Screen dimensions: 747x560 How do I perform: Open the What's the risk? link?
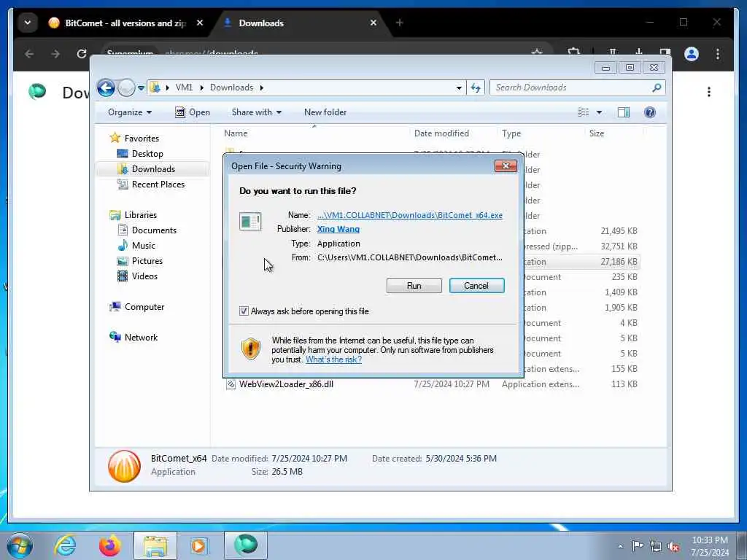point(333,359)
